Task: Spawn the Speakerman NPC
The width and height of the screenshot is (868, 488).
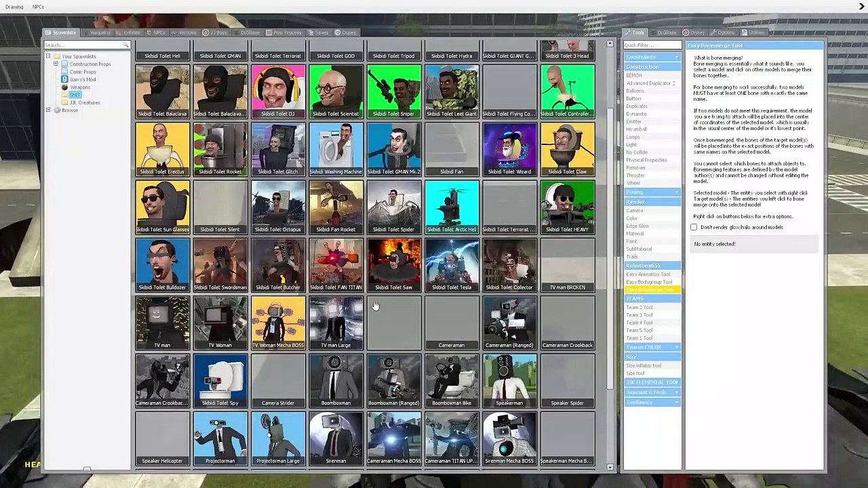Action: [x=509, y=381]
